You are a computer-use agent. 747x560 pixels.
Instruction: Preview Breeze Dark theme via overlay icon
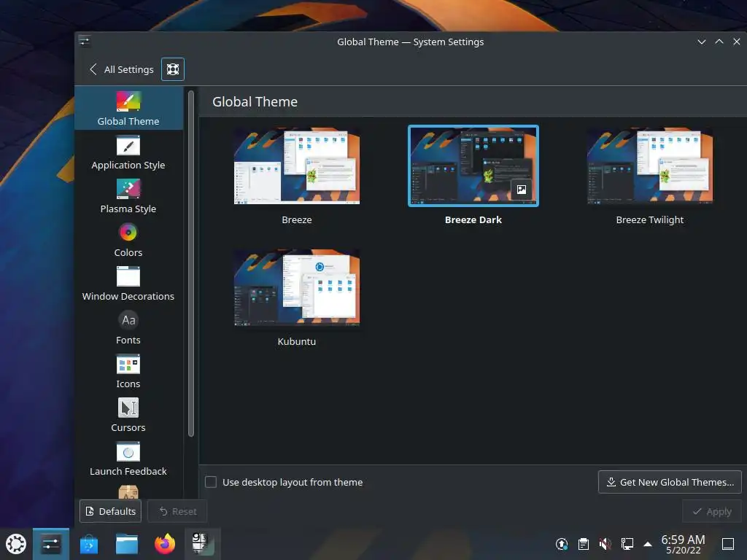[522, 190]
